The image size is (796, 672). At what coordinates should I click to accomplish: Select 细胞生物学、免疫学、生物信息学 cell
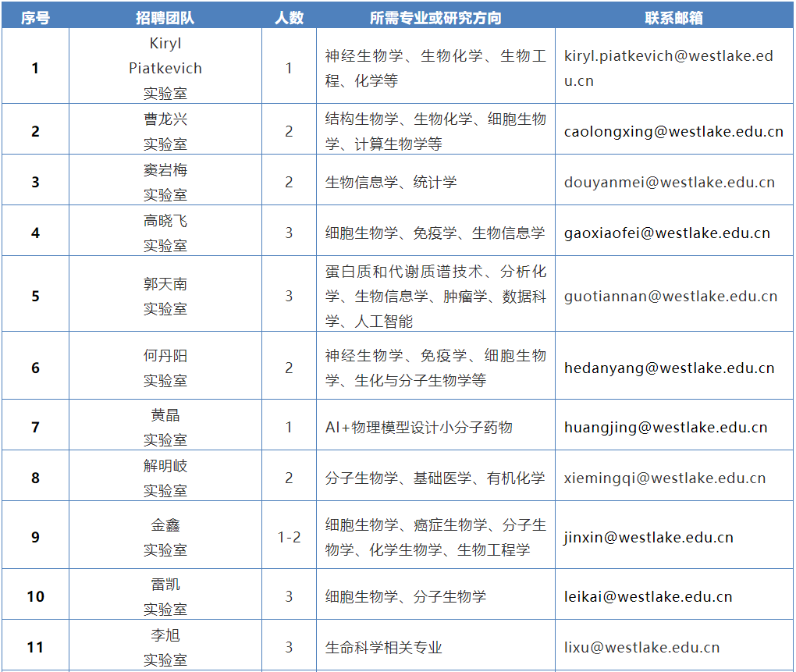[x=435, y=230]
